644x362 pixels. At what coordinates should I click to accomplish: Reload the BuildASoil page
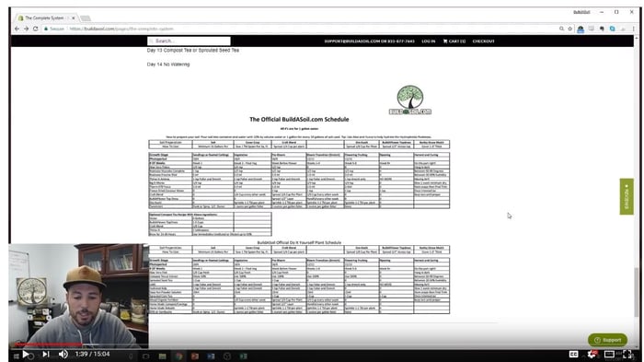(36, 29)
